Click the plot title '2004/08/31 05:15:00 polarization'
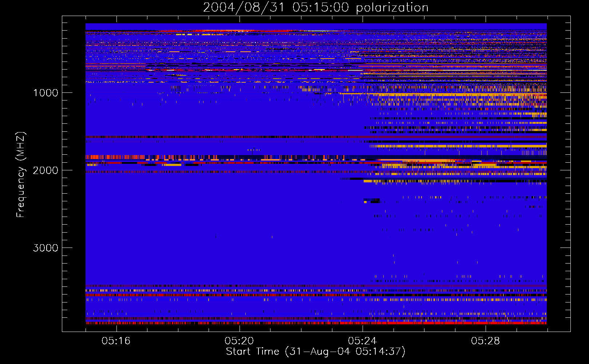This screenshot has height=364, width=589. coord(316,8)
